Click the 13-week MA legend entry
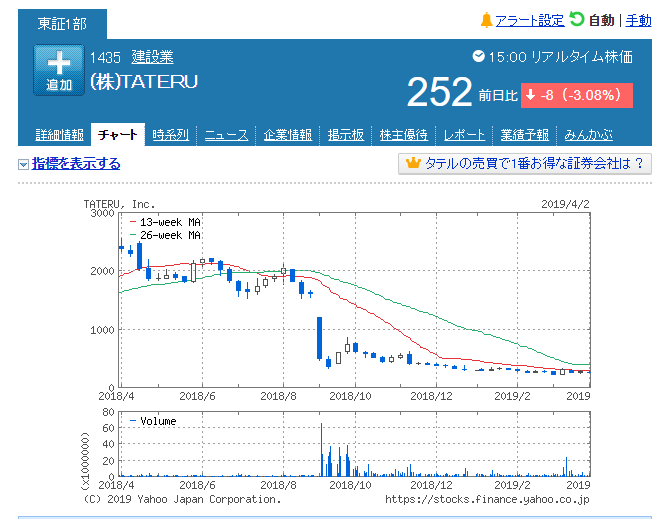665x519 pixels. (x=165, y=222)
